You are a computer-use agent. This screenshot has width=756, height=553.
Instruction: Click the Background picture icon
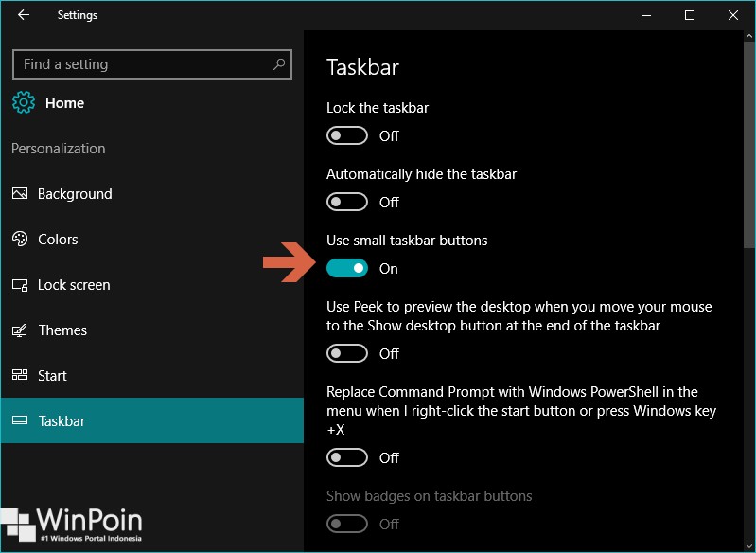click(x=20, y=193)
